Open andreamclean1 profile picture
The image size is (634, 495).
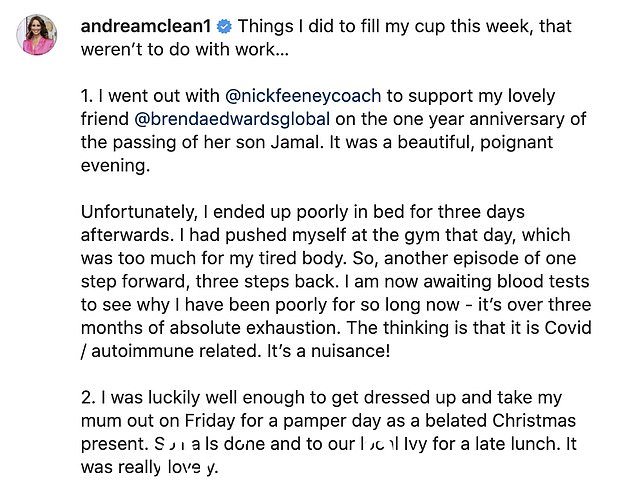[36, 34]
